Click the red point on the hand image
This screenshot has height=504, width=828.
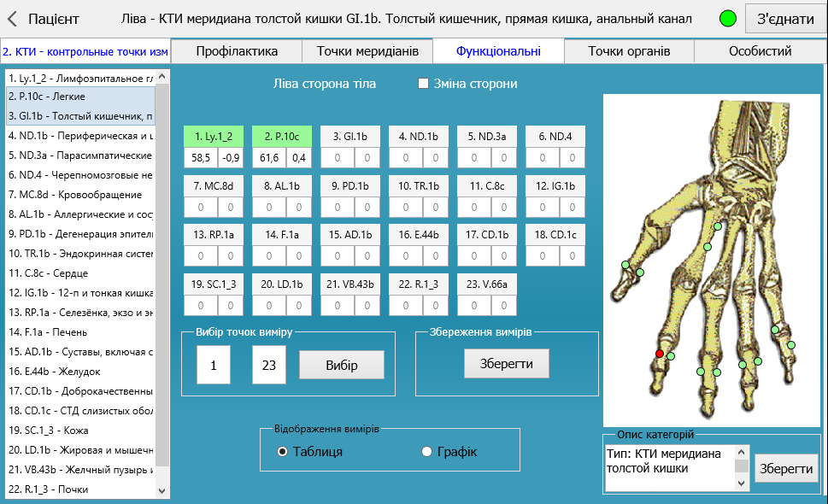(x=659, y=354)
